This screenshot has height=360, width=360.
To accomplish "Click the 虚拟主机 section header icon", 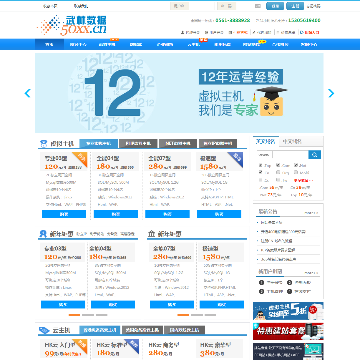I will (x=43, y=144).
